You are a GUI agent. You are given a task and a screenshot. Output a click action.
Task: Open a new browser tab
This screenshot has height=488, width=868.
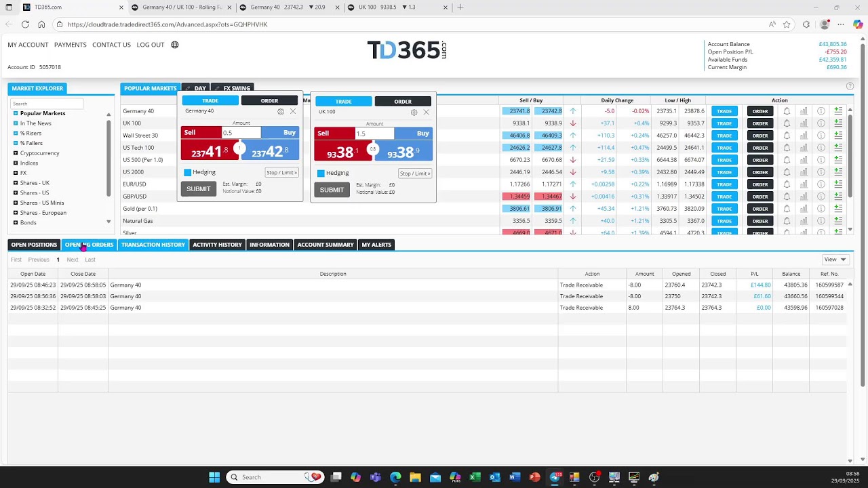click(460, 7)
